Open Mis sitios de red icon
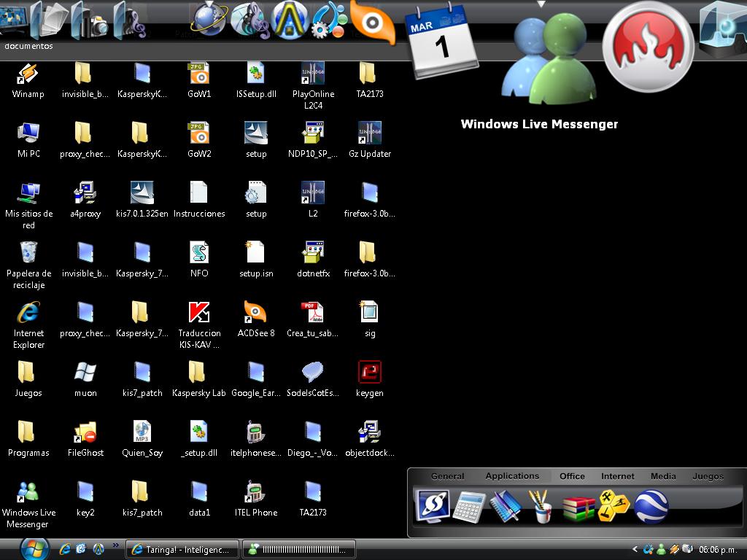Viewport: 747px width, 560px height. pyautogui.click(x=28, y=193)
